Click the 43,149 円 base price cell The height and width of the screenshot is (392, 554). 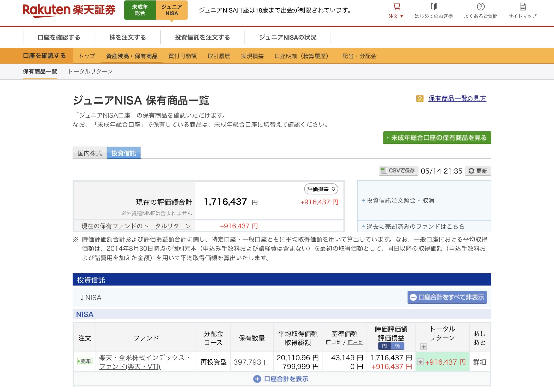(347, 358)
